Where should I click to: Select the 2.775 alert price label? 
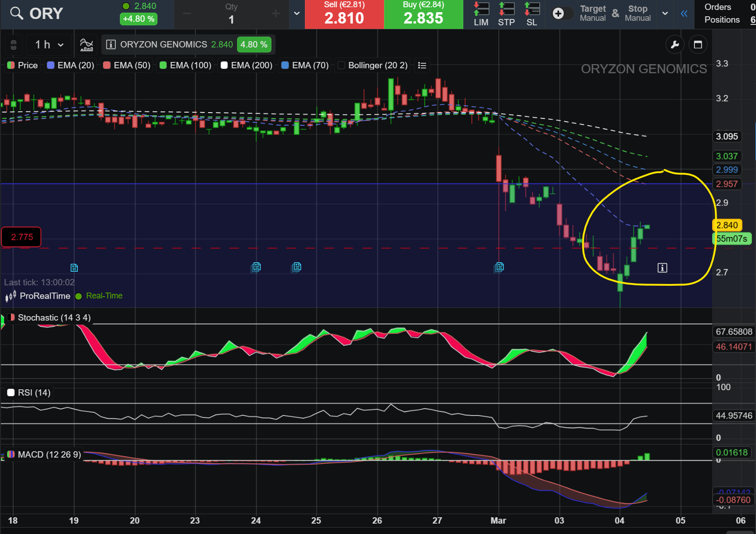coord(22,237)
